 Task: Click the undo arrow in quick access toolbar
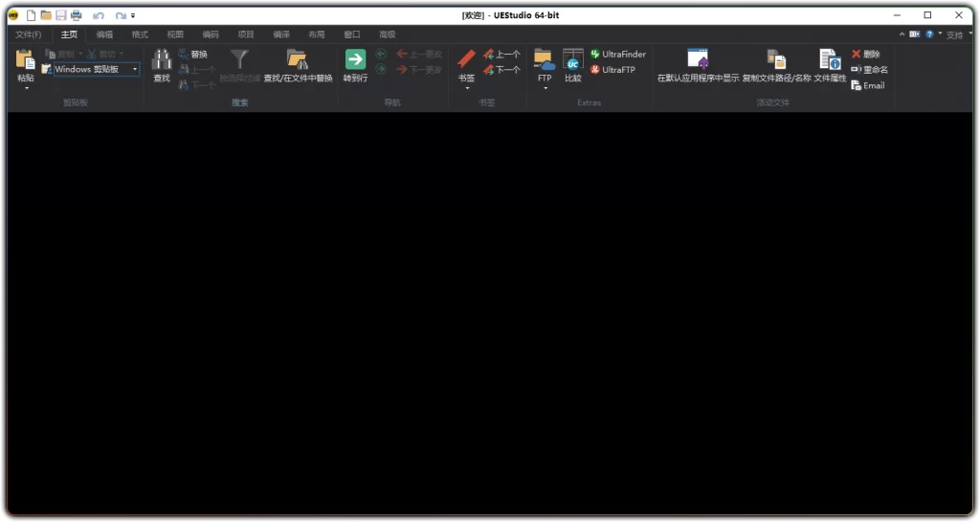click(x=99, y=15)
